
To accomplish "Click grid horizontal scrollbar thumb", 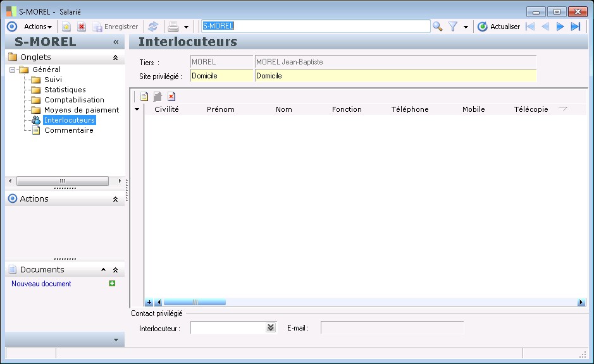I will click(x=195, y=302).
